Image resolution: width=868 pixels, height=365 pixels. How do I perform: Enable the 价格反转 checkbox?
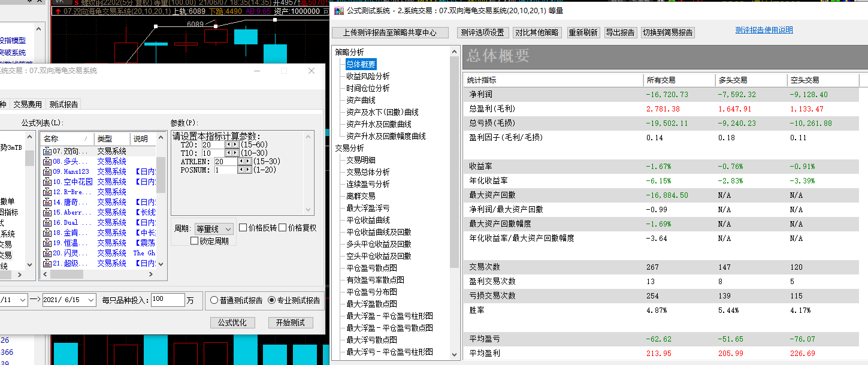[x=243, y=228]
